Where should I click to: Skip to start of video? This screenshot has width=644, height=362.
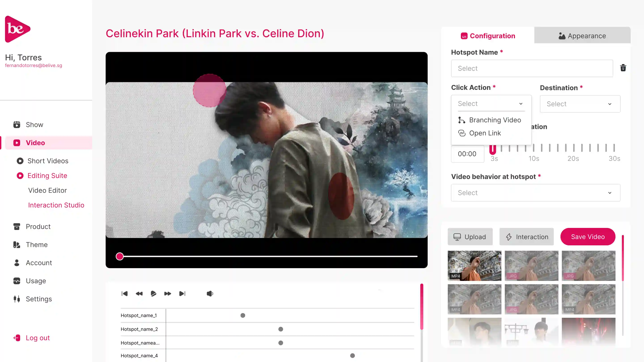tap(125, 294)
